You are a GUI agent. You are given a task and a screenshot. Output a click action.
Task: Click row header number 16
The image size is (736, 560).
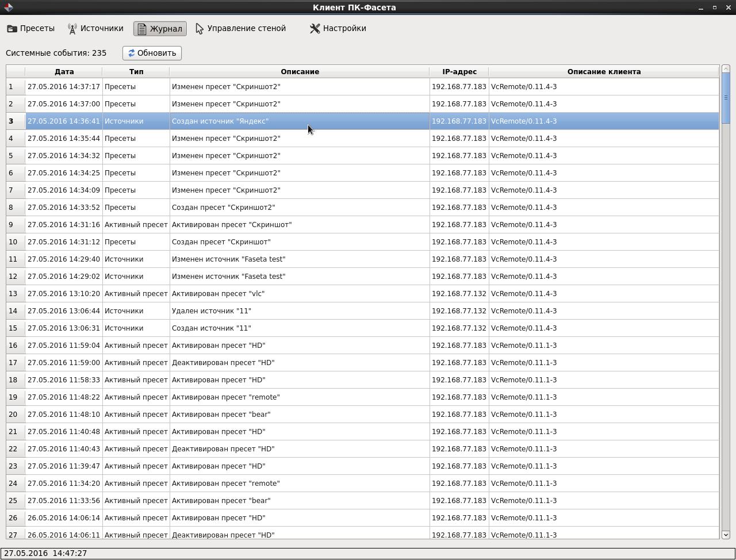click(x=16, y=346)
